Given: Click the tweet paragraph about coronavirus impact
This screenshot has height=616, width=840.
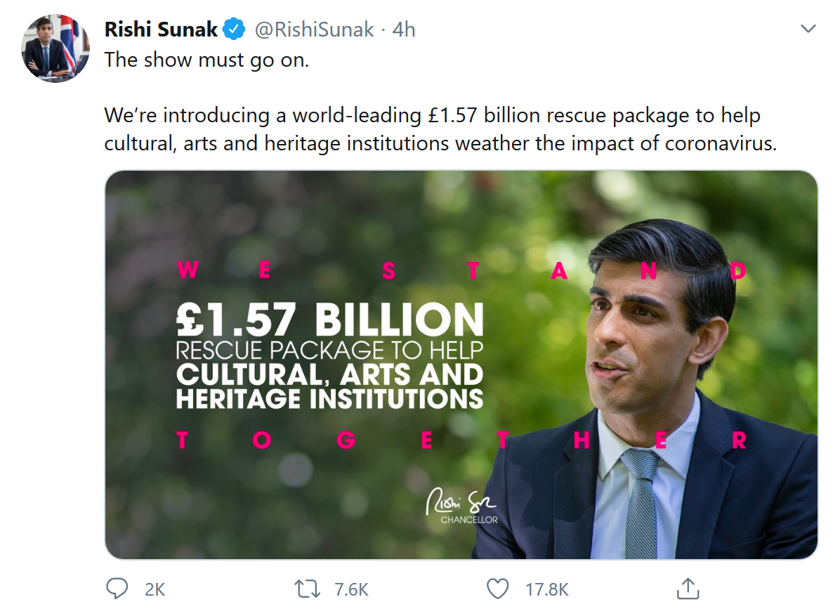Looking at the screenshot, I should tap(441, 129).
